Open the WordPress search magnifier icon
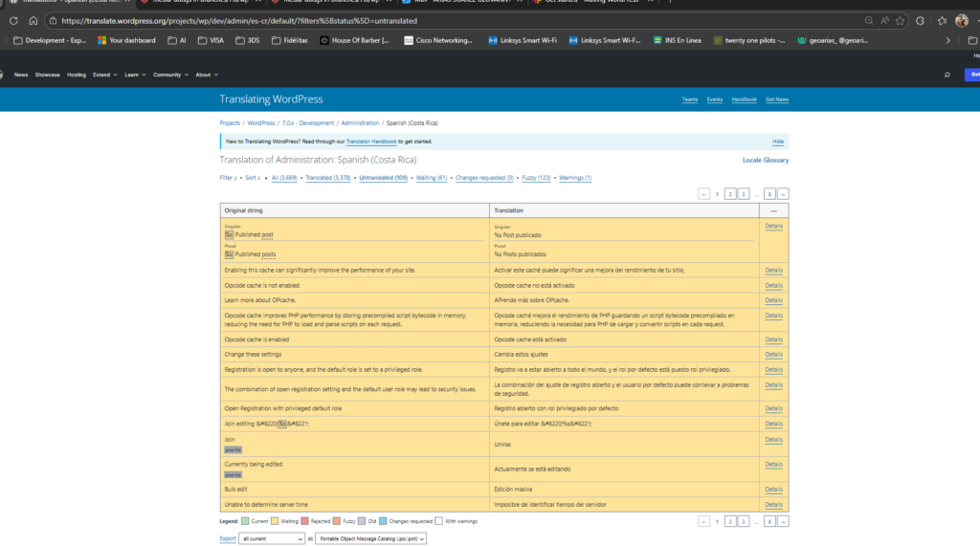The height and width of the screenshot is (546, 980). 947,75
